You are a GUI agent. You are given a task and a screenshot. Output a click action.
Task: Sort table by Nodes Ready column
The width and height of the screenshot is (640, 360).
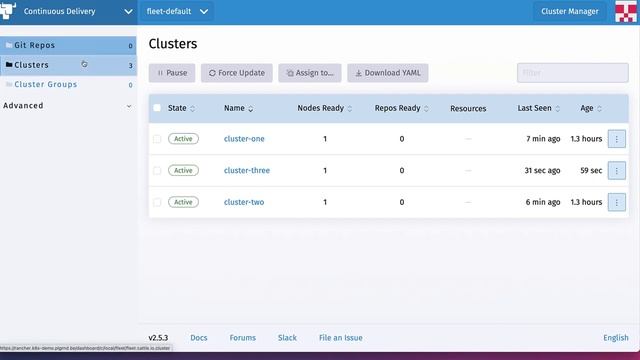pos(324,108)
